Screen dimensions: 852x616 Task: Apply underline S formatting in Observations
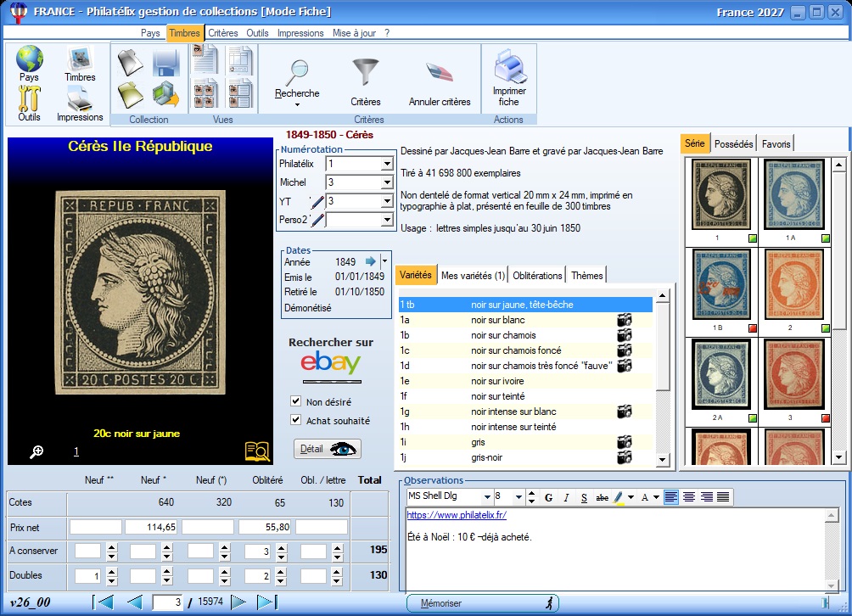click(584, 497)
